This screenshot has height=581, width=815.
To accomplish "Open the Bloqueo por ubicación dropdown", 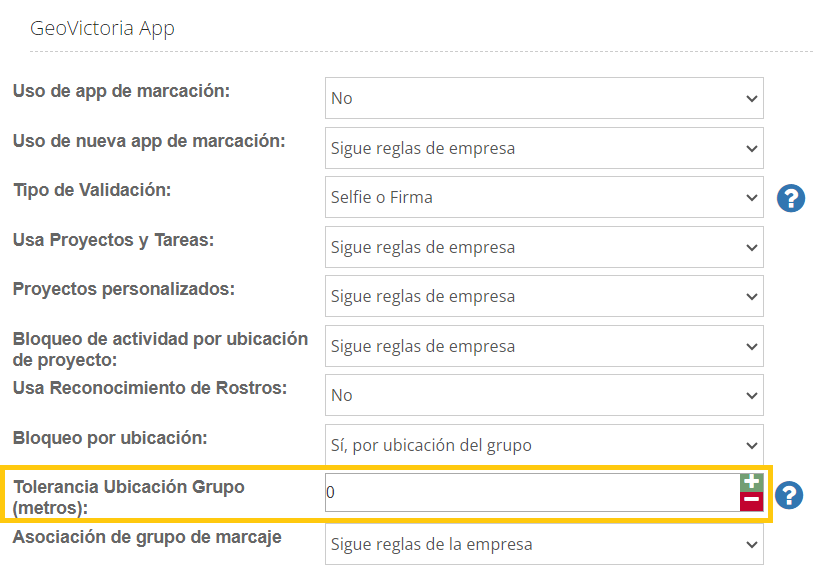I will tap(544, 445).
